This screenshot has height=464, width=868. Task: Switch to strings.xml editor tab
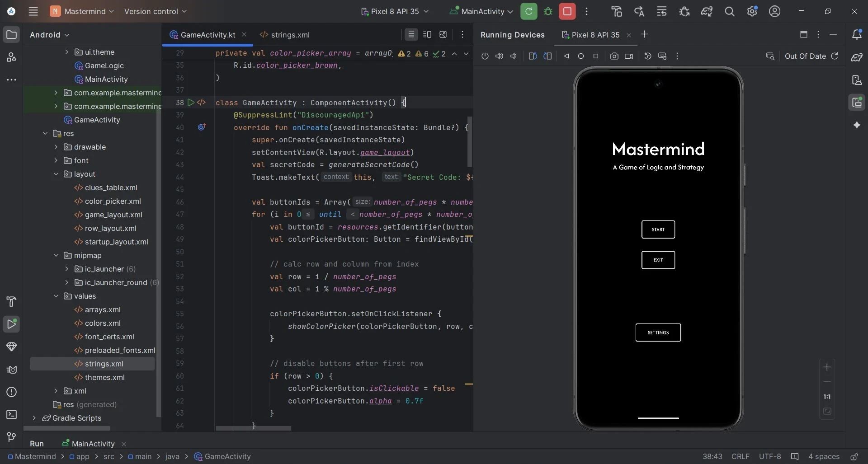point(284,35)
